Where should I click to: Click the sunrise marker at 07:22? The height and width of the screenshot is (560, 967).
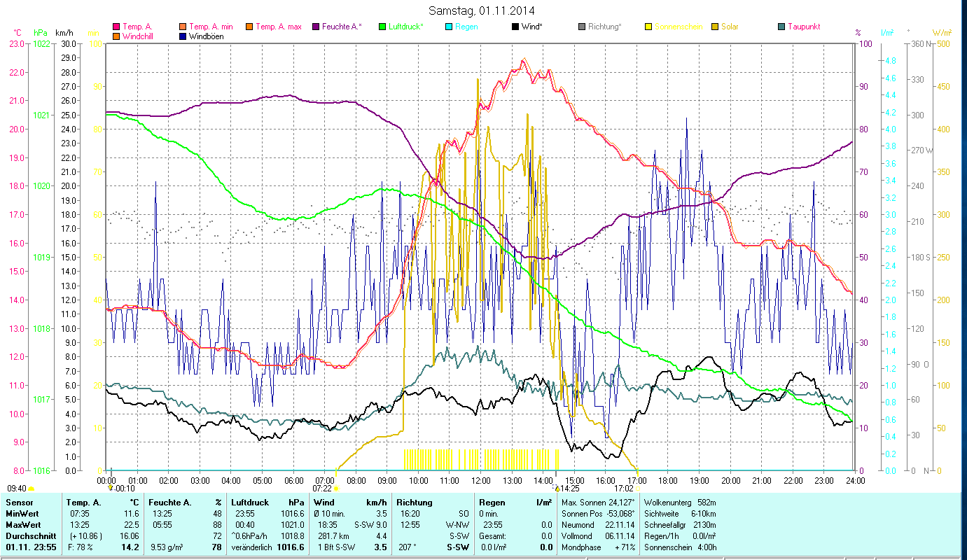tap(336, 488)
